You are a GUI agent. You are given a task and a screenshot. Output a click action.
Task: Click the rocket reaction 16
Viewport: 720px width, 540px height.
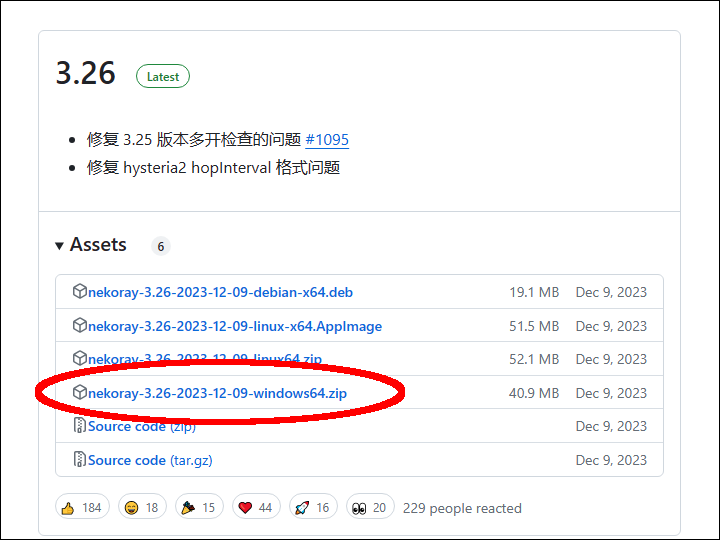coord(313,507)
